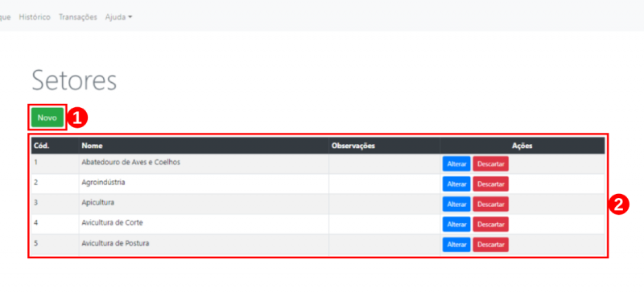Screen dimensions: 644x293
Task: Select the Apicultura name cell
Action: [204, 204]
